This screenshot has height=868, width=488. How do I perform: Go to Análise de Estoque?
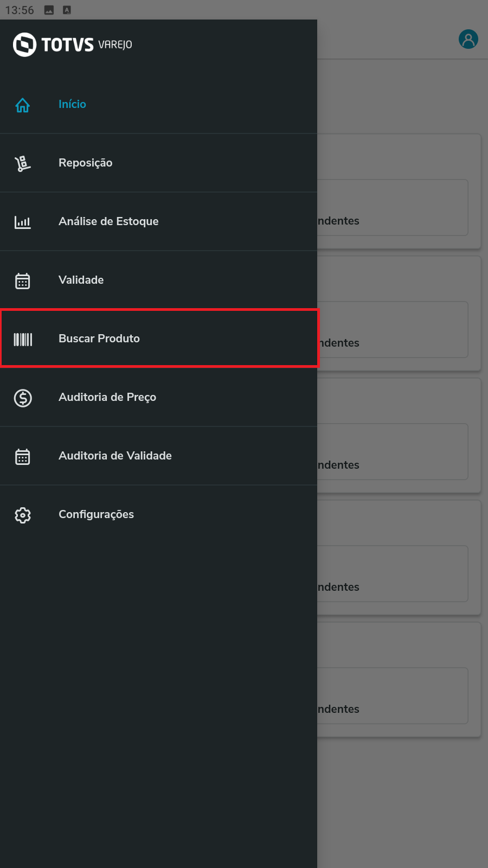click(108, 221)
